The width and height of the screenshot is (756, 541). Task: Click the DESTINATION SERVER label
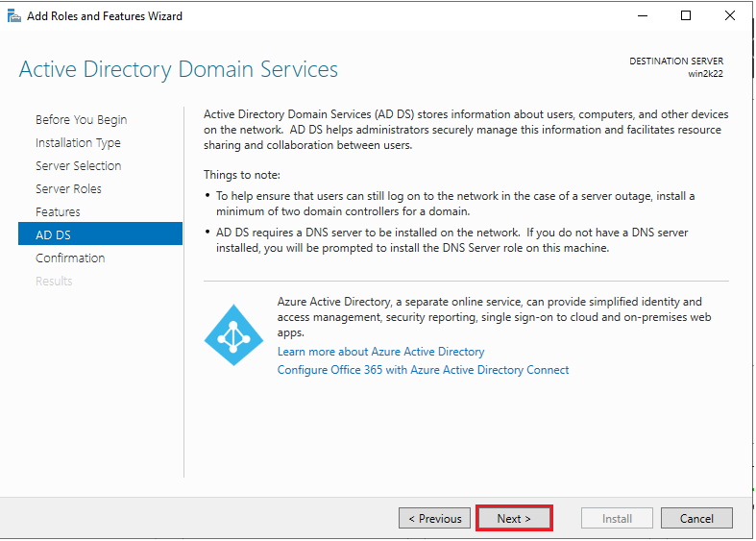pos(676,61)
